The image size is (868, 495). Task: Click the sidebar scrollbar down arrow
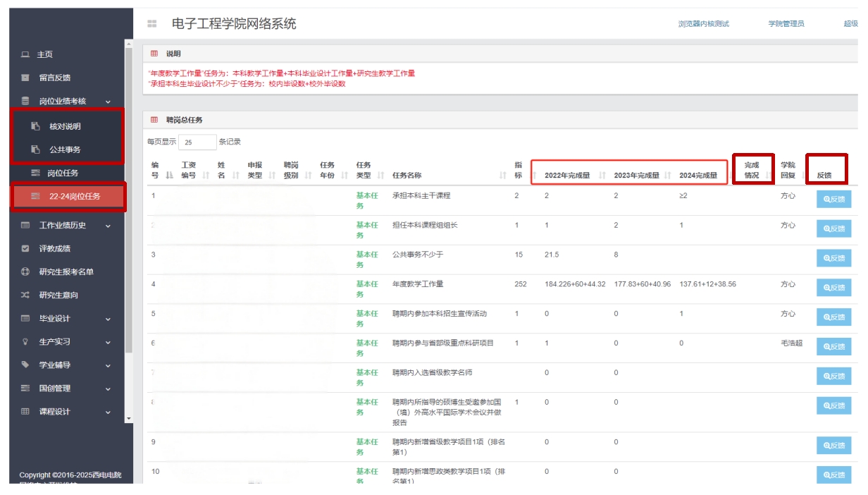click(128, 418)
